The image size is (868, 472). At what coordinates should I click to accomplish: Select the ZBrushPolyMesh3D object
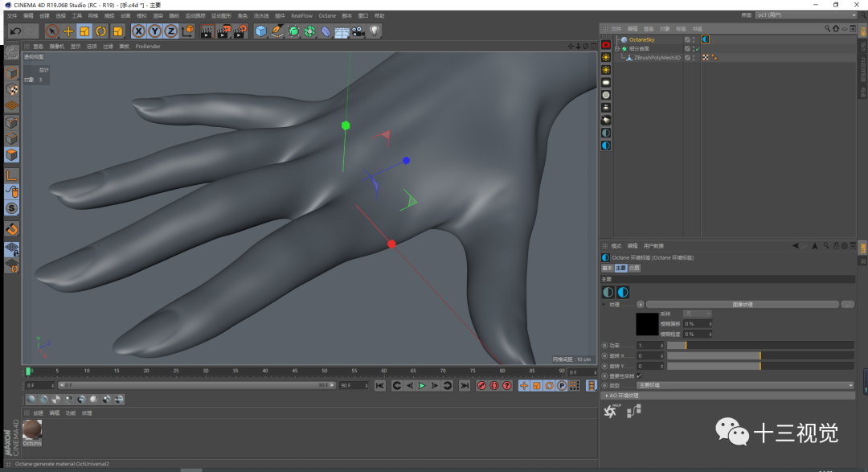[657, 58]
